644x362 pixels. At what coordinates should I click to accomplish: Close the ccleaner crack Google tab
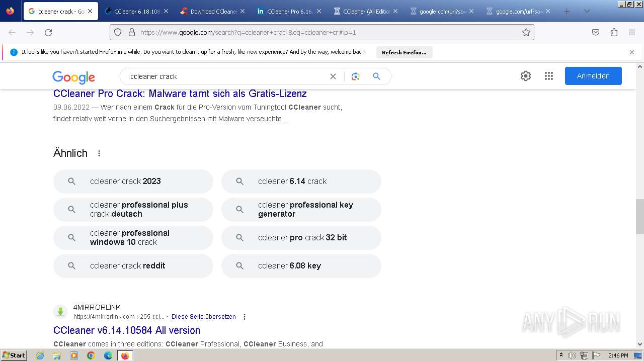(90, 11)
